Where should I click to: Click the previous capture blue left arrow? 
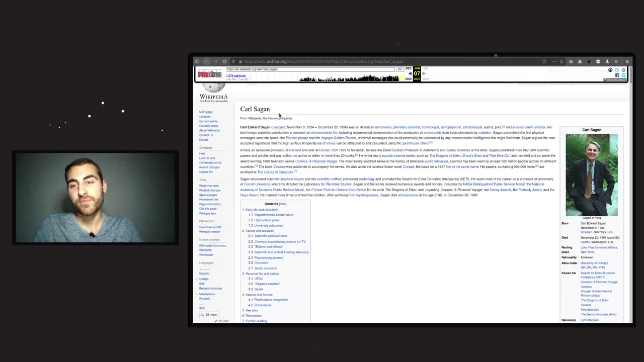pos(410,74)
